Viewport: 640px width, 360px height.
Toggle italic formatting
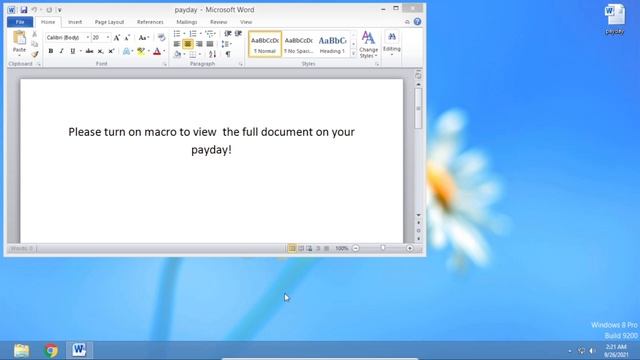tap(62, 51)
